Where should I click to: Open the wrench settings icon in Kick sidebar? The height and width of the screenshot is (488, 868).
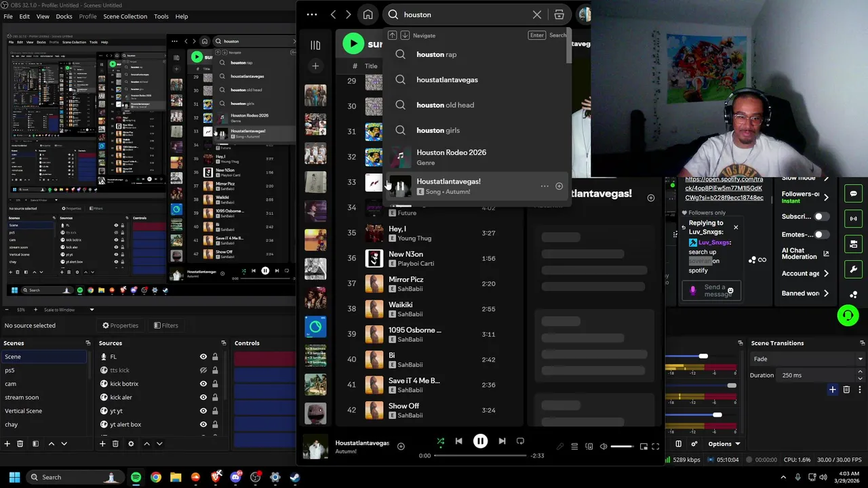(x=853, y=269)
